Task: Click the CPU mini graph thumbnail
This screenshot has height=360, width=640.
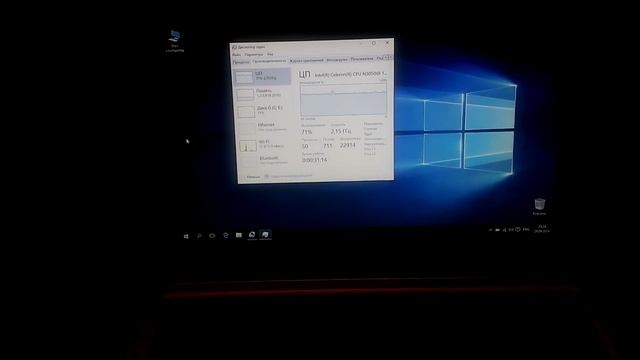Action: tap(244, 77)
